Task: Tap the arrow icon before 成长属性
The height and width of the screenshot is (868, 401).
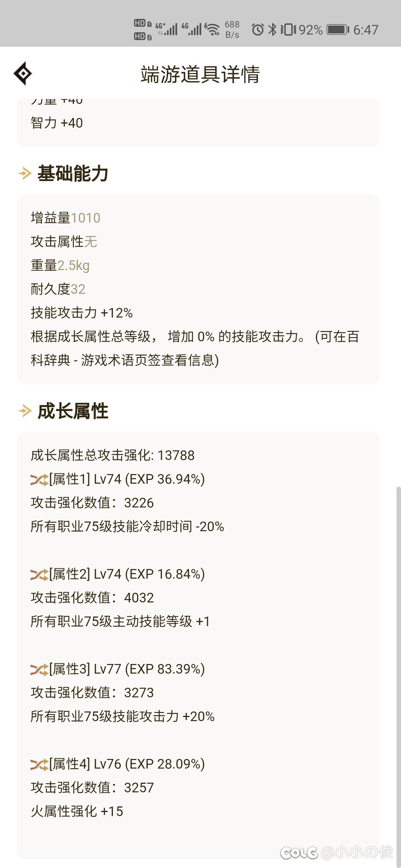Action: [x=25, y=411]
